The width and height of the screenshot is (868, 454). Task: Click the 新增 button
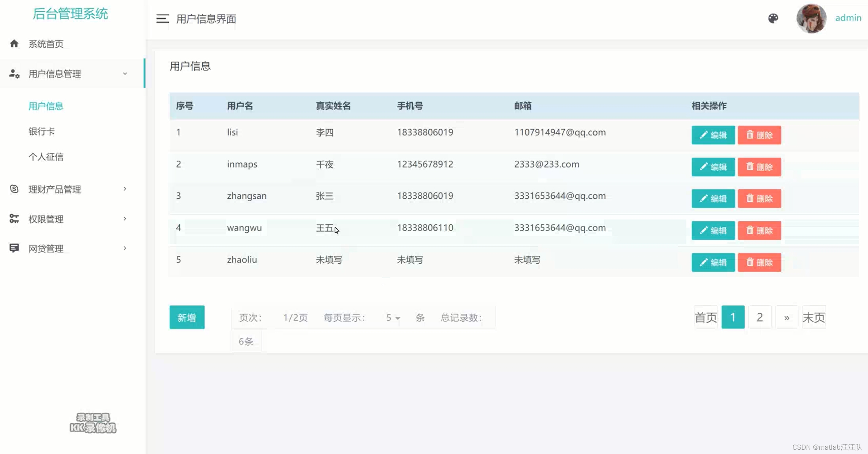tap(187, 317)
